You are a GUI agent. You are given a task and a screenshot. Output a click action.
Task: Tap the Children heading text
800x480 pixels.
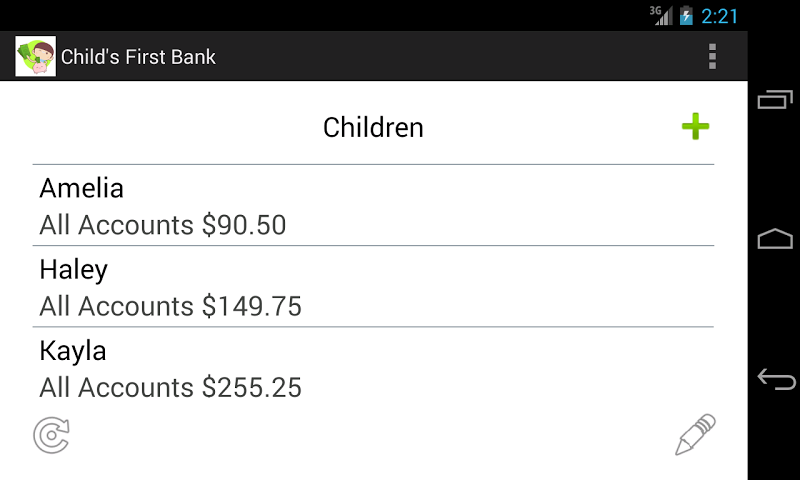(x=373, y=127)
